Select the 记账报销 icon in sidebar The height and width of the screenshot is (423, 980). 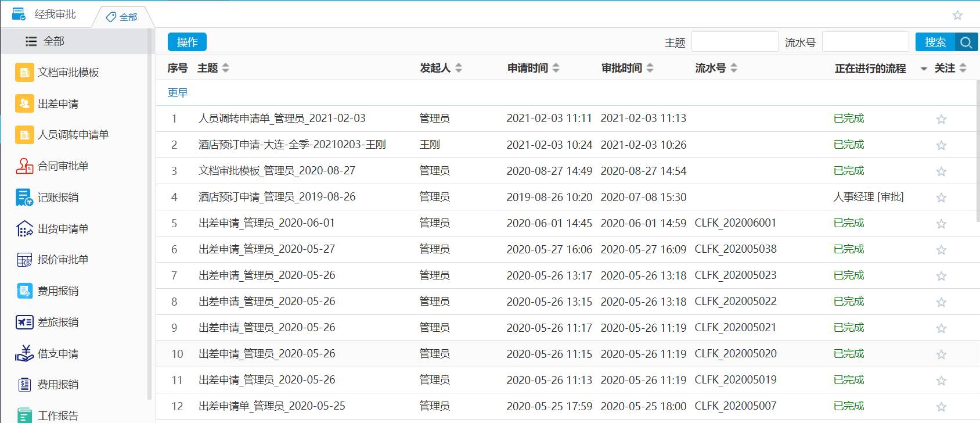24,198
